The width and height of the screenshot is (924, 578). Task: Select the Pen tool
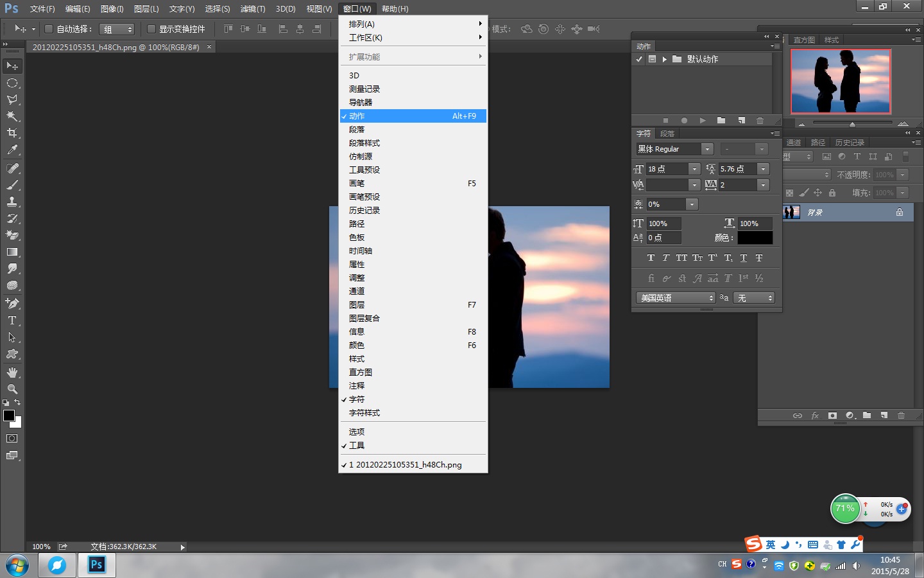point(12,303)
